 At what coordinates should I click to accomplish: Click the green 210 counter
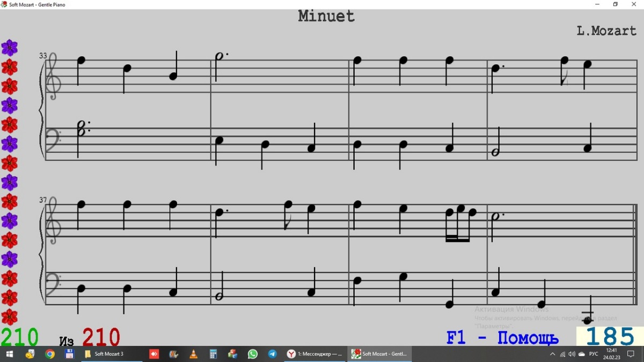click(x=19, y=337)
